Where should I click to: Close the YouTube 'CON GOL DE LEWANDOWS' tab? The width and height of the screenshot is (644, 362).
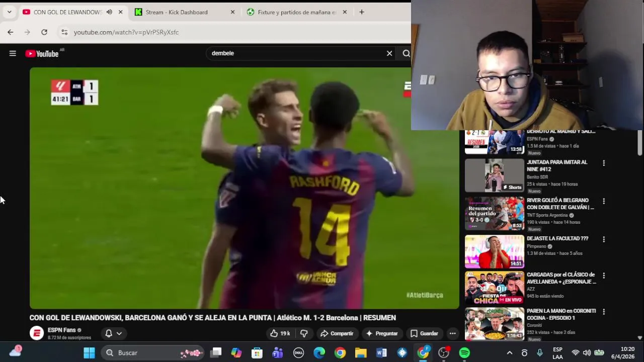click(120, 12)
